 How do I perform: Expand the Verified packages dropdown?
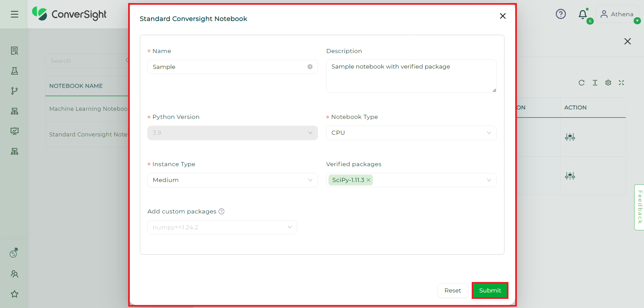[411, 180]
